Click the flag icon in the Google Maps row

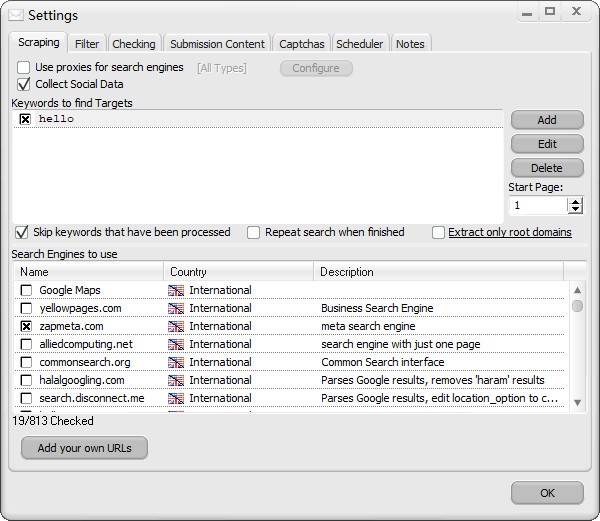tap(177, 290)
